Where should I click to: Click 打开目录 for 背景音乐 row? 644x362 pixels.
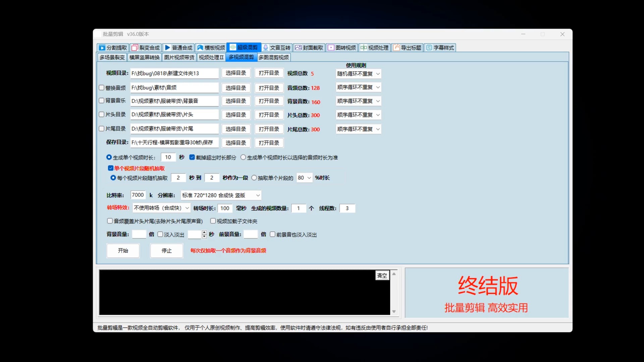[269, 101]
